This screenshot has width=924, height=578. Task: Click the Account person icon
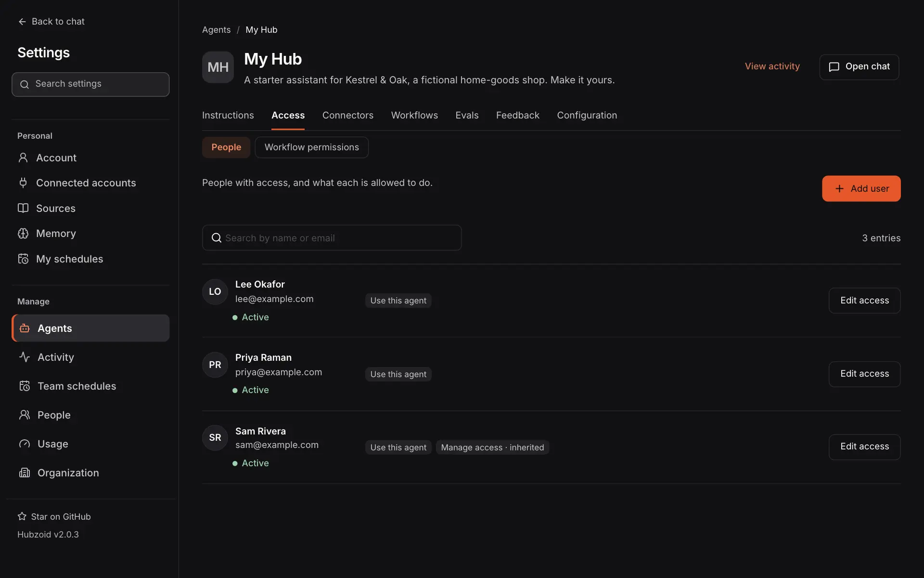(x=23, y=158)
